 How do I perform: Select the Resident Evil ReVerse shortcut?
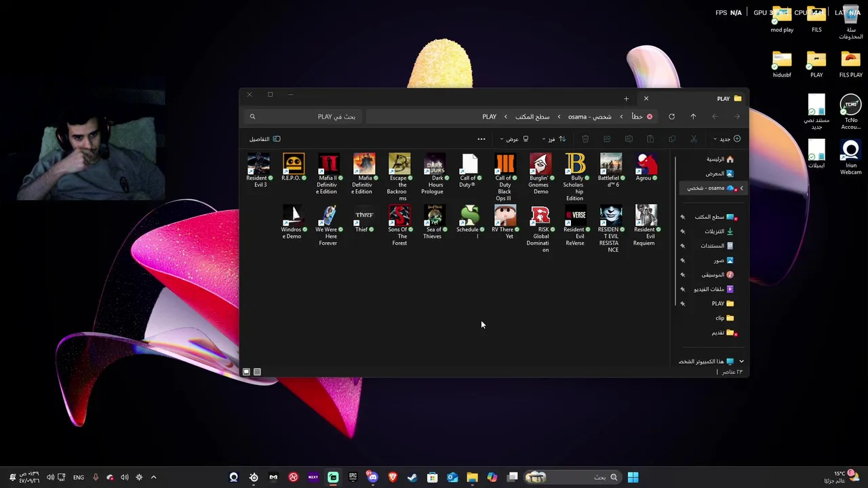pos(576,226)
